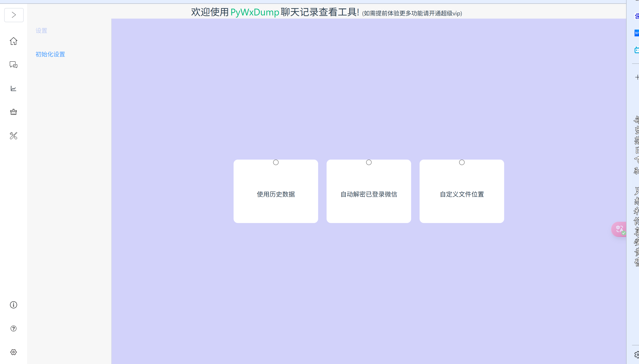Select the 自动解密已登录微信 radio button
Screen dimensions: 639x364
click(x=369, y=163)
